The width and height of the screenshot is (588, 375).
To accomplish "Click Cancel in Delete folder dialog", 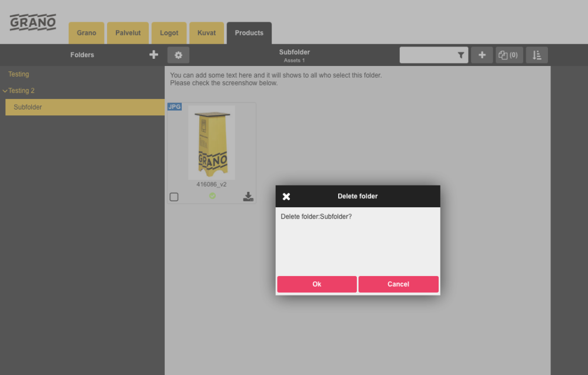I will 398,284.
